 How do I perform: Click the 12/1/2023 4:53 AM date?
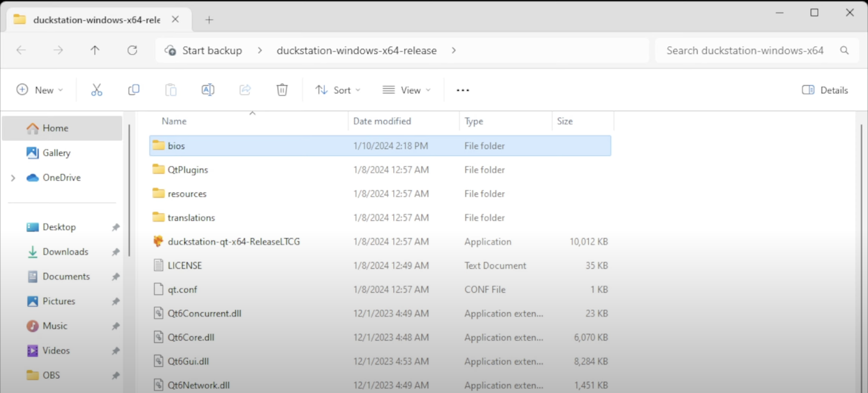(x=391, y=361)
